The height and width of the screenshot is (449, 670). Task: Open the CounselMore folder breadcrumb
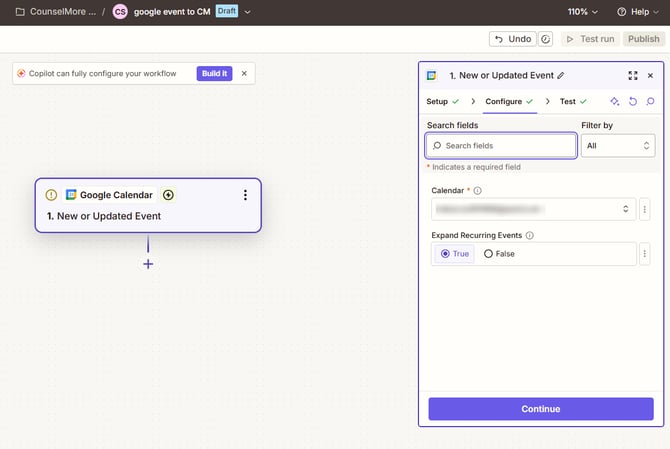tap(56, 12)
